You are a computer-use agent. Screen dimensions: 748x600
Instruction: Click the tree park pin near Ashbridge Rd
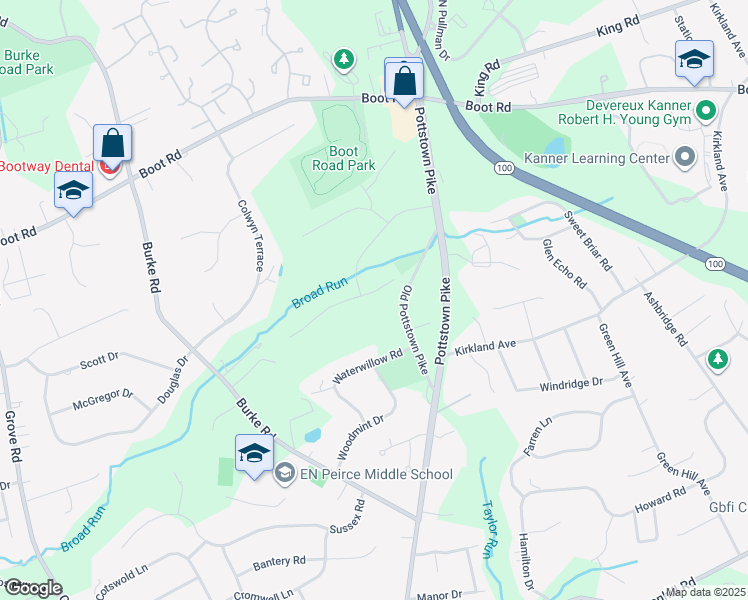pyautogui.click(x=718, y=359)
